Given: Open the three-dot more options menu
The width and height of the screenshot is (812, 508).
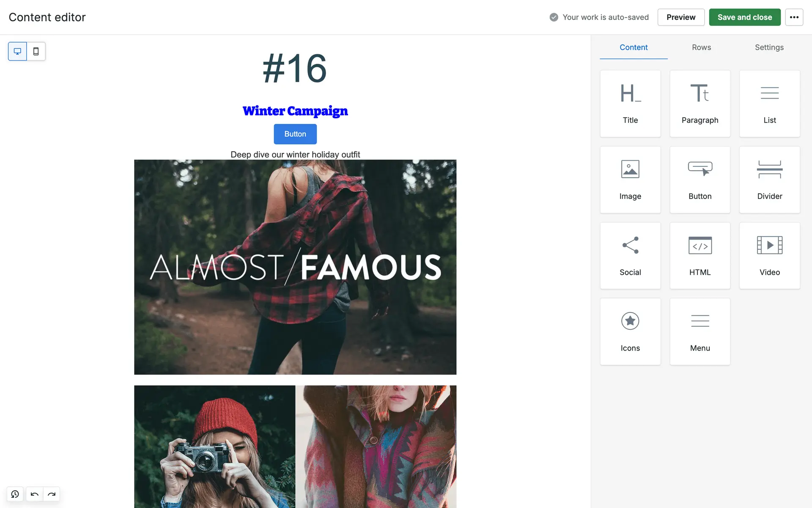Looking at the screenshot, I should 794,17.
